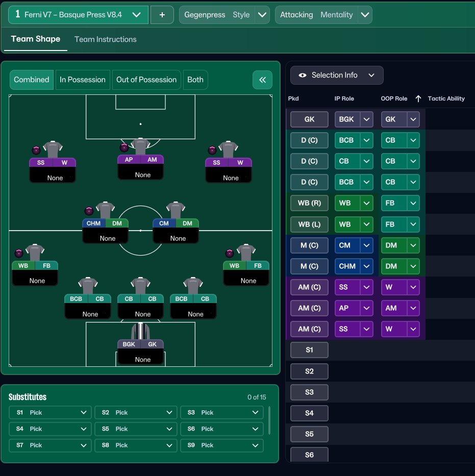The height and width of the screenshot is (476, 475).
Task: Switch pitch view to Combined
Action: click(x=32, y=80)
